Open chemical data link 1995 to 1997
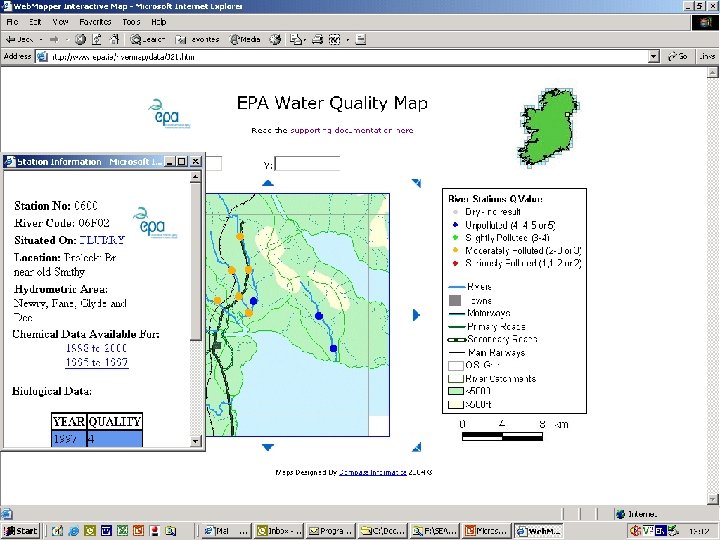 click(x=97, y=363)
